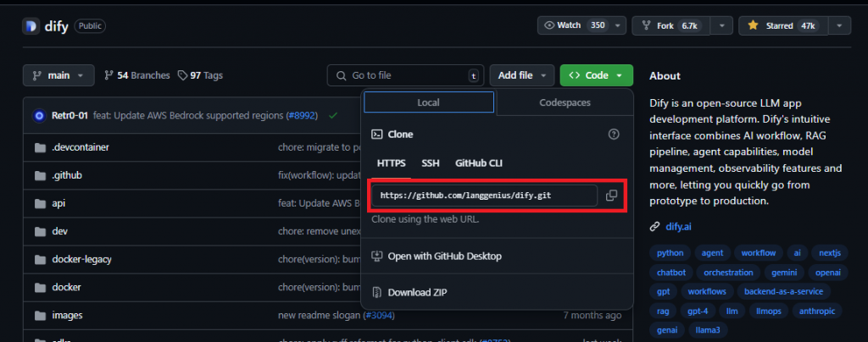Click the Clone help question-mark icon

tap(614, 135)
